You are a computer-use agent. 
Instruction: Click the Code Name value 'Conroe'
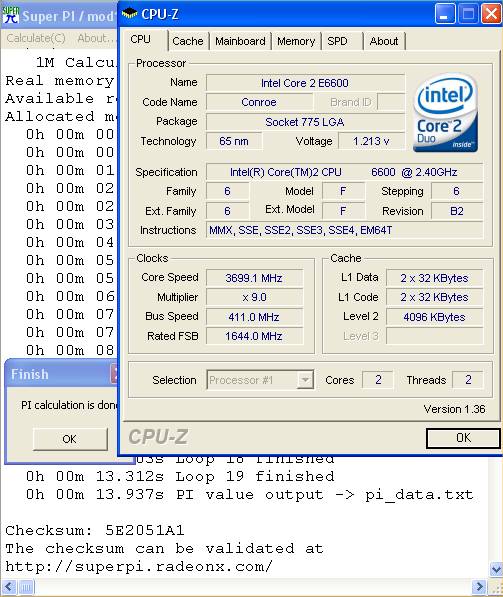(259, 102)
